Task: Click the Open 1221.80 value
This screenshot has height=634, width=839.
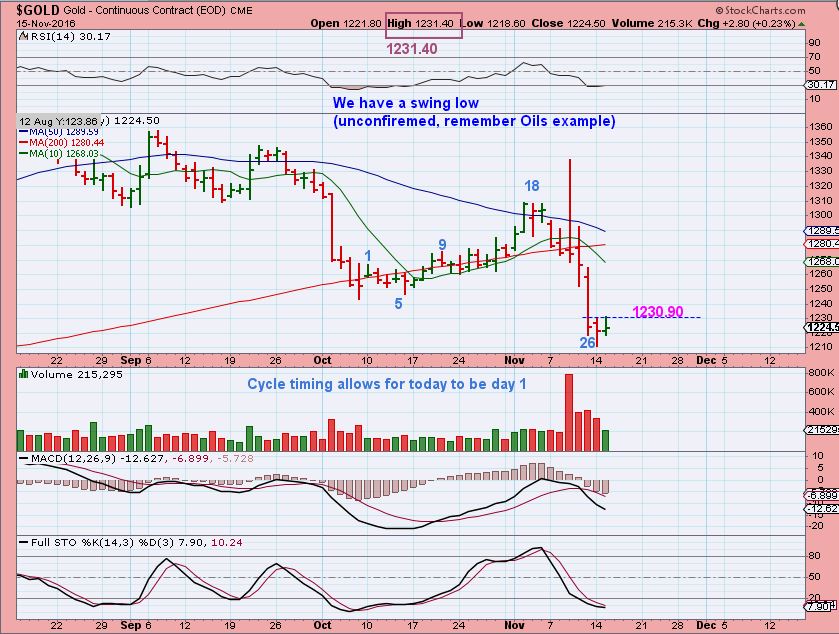Action: click(346, 24)
